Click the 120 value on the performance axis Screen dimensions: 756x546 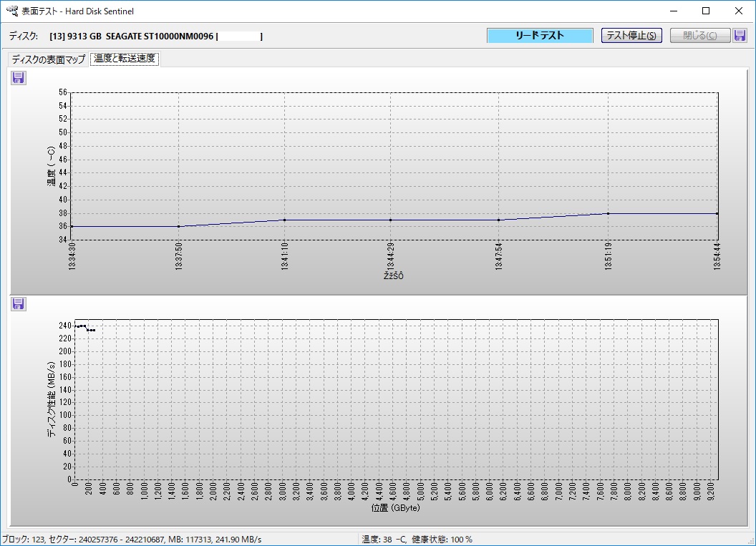65,402
